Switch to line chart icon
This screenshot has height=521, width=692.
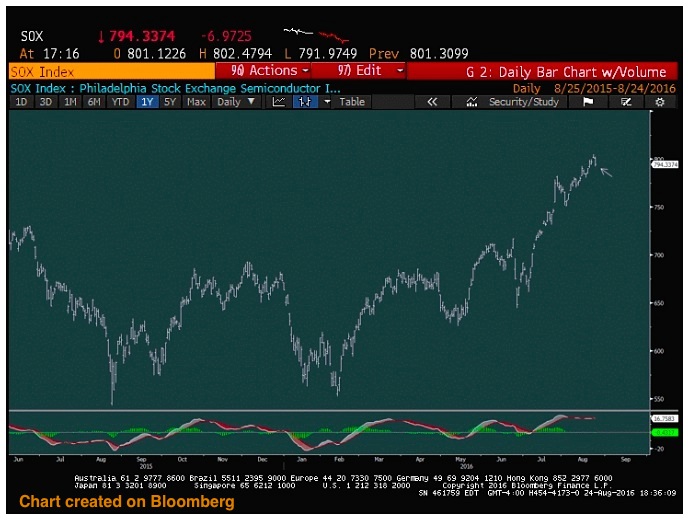(279, 102)
